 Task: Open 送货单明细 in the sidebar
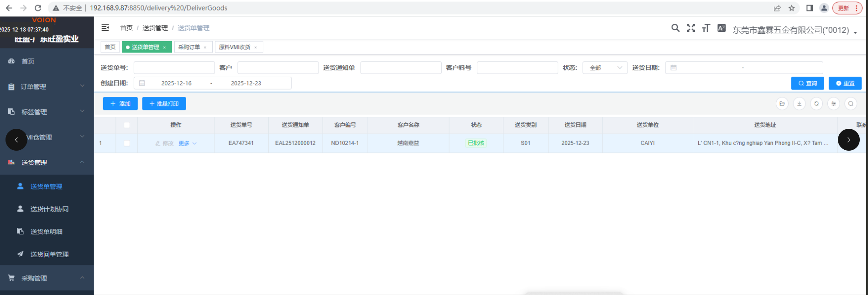coord(47,232)
